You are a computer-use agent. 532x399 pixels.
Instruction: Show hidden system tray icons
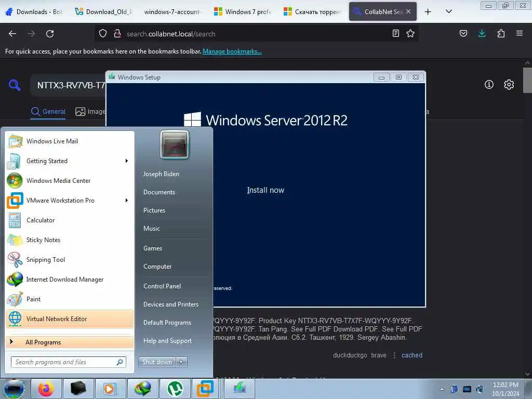(442, 389)
